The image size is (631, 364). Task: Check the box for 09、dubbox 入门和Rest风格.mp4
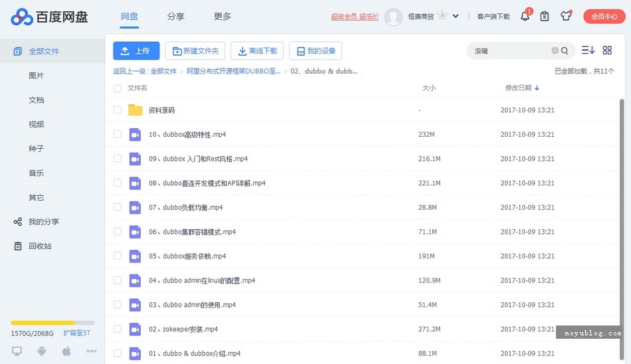pos(118,159)
